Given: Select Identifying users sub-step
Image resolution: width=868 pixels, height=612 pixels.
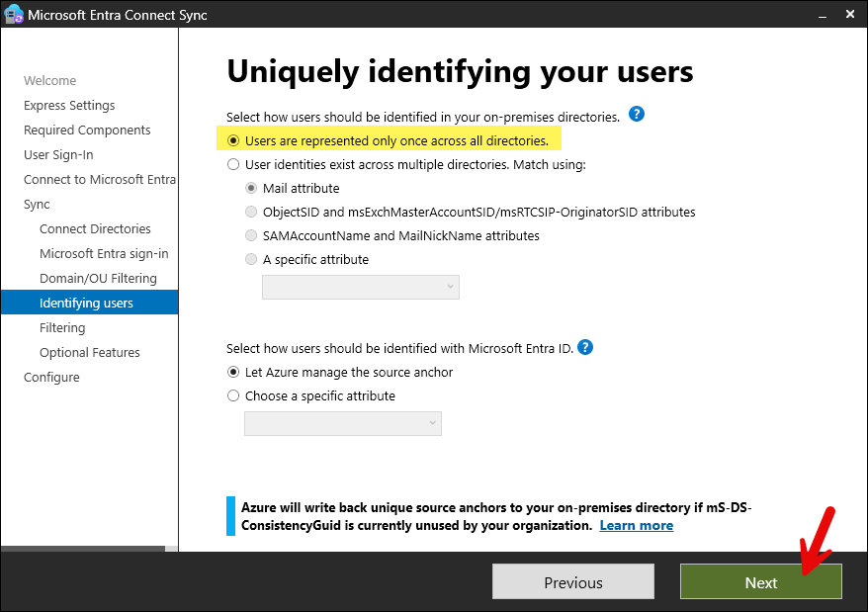Looking at the screenshot, I should [89, 303].
